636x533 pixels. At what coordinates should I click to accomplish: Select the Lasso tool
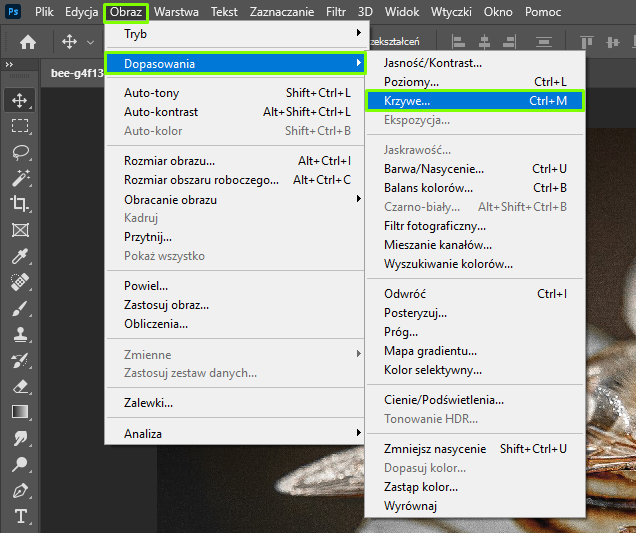[x=20, y=152]
